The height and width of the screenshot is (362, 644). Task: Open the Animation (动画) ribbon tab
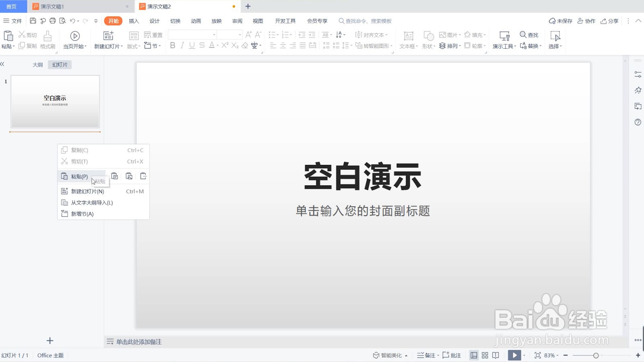(x=196, y=21)
